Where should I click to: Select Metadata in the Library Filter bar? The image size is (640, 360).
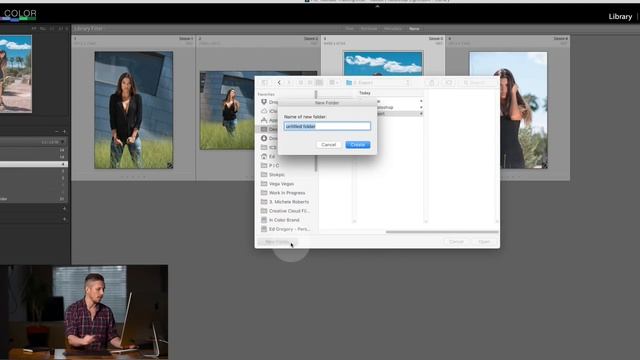pyautogui.click(x=393, y=29)
